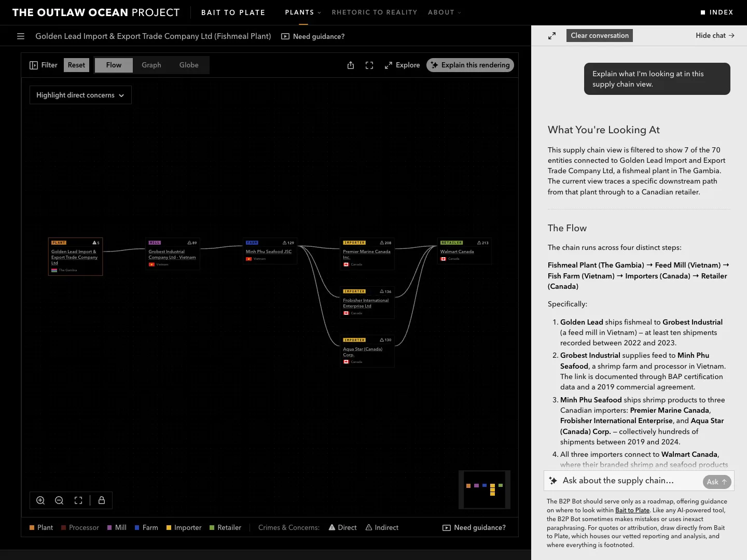
Task: Click the share/export icon in toolbar
Action: (351, 65)
